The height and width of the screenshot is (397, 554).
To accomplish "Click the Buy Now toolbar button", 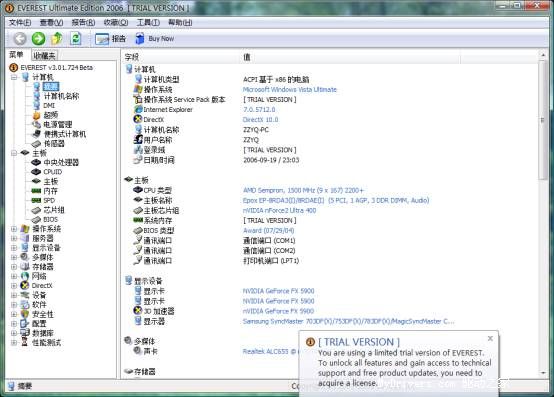I will 155,38.
